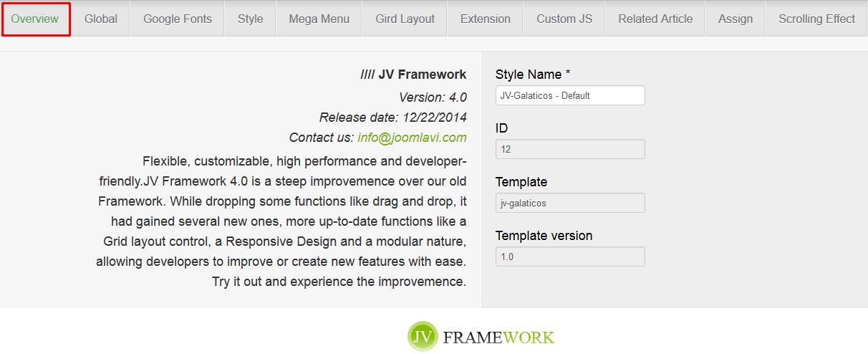This screenshot has width=868, height=354.
Task: Switch to the Global tab
Action: coord(101,19)
